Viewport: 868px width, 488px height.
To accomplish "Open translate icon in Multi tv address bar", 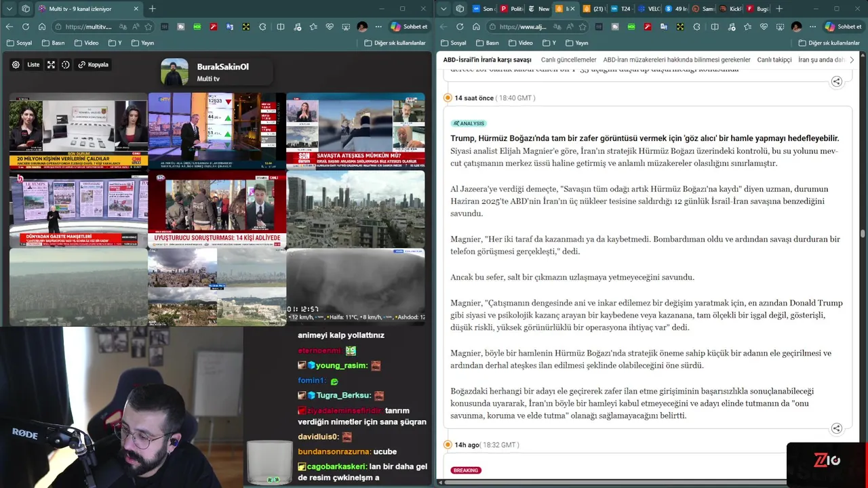I will point(123,26).
